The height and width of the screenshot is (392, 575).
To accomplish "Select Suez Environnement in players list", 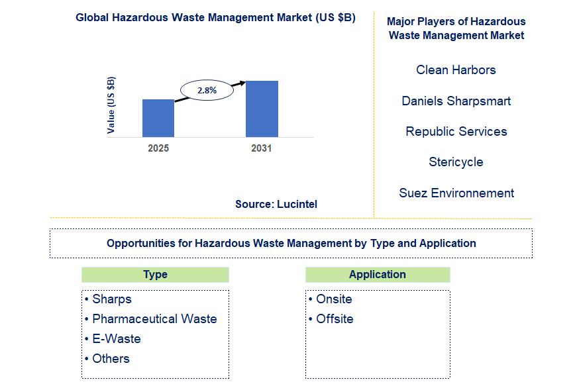I will pyautogui.click(x=456, y=193).
